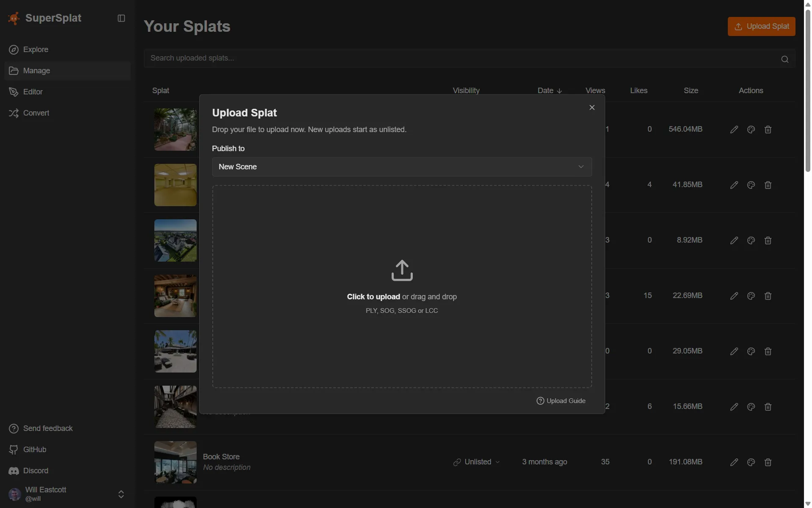Open the Manage page

coord(68,71)
